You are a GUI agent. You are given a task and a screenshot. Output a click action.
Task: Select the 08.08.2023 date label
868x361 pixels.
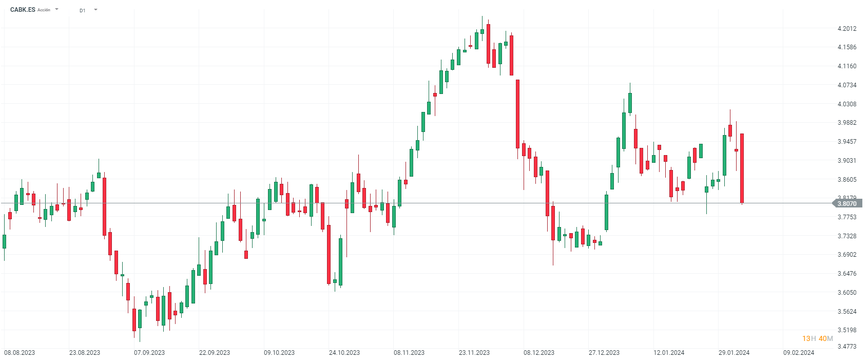(20, 353)
